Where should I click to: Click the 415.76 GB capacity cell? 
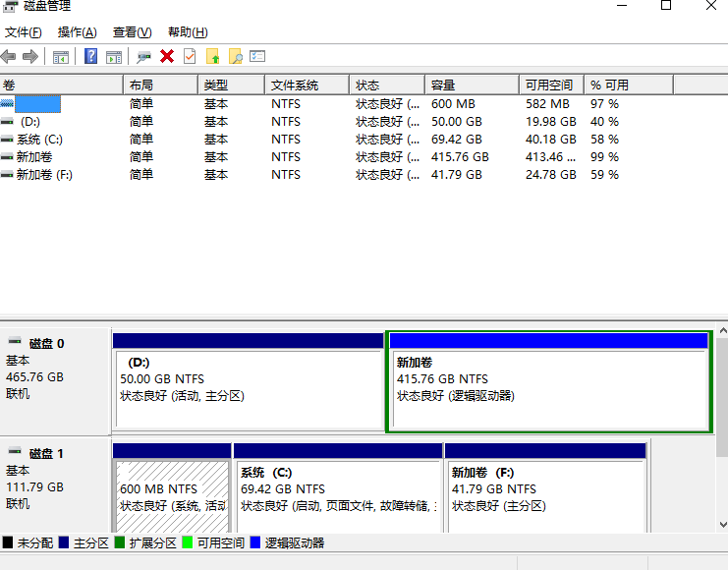click(x=460, y=157)
